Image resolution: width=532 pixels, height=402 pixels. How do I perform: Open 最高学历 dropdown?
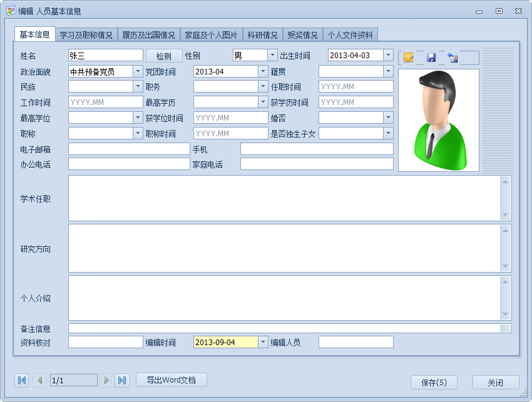(263, 102)
